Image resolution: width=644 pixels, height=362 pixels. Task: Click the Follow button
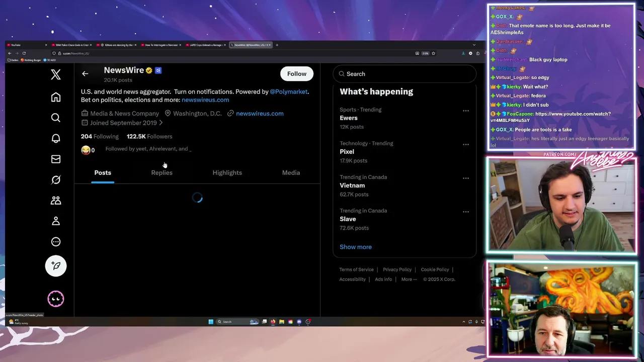point(297,74)
